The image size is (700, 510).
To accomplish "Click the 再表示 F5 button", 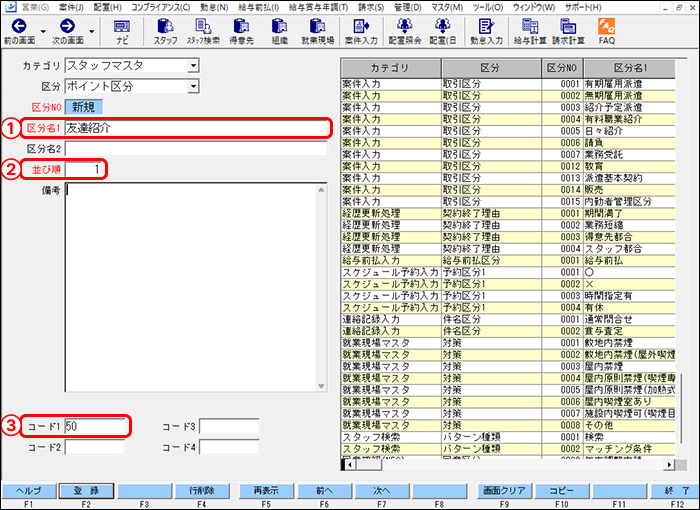I will pyautogui.click(x=267, y=491).
